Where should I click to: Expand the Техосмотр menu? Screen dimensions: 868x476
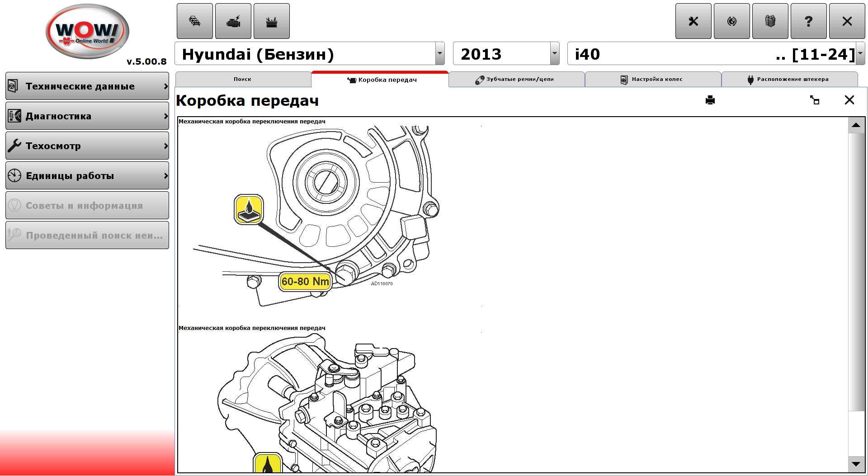pos(87,146)
